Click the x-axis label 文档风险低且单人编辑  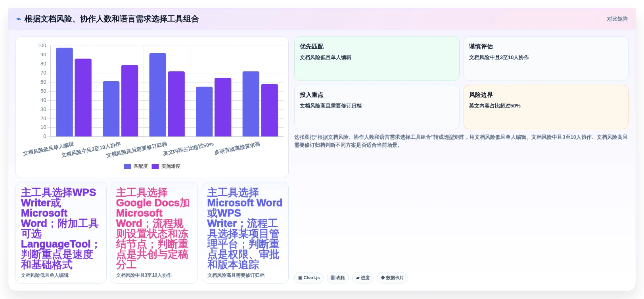pos(48,149)
